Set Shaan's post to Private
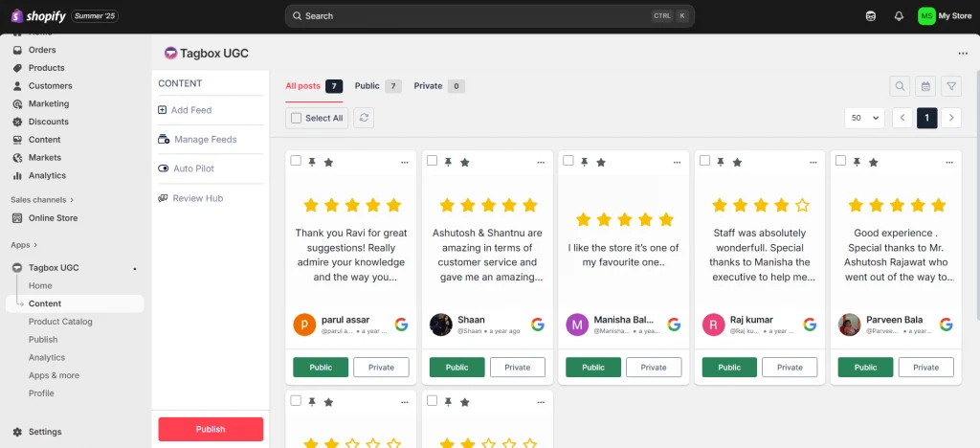980x448 pixels. pyautogui.click(x=517, y=368)
